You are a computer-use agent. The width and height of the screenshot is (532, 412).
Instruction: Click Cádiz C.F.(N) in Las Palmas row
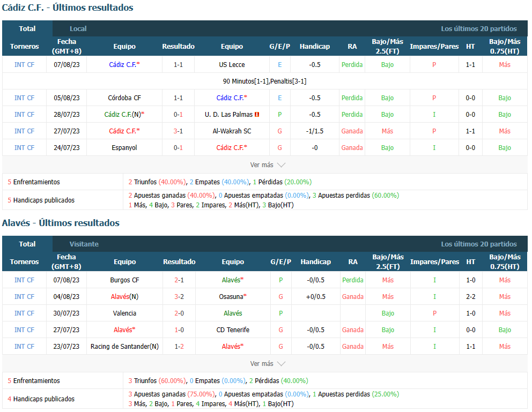point(124,115)
